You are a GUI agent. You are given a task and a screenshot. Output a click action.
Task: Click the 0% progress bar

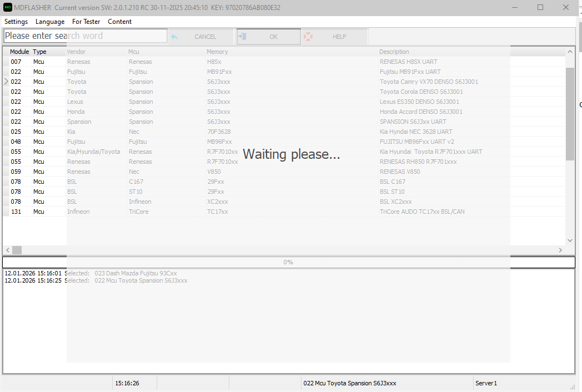(x=288, y=262)
